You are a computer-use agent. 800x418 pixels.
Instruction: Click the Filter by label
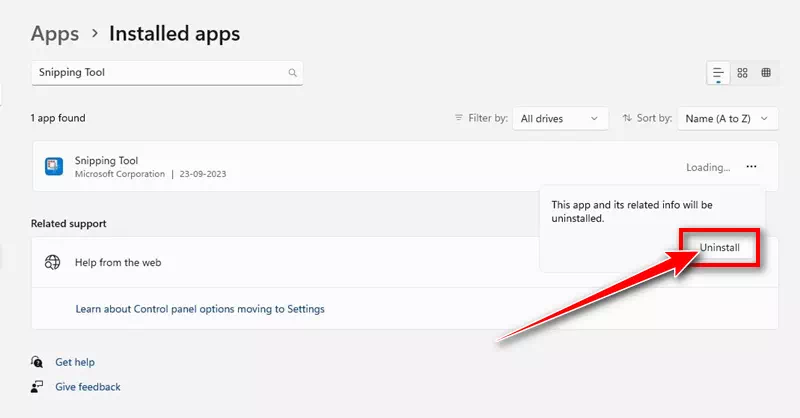click(488, 118)
